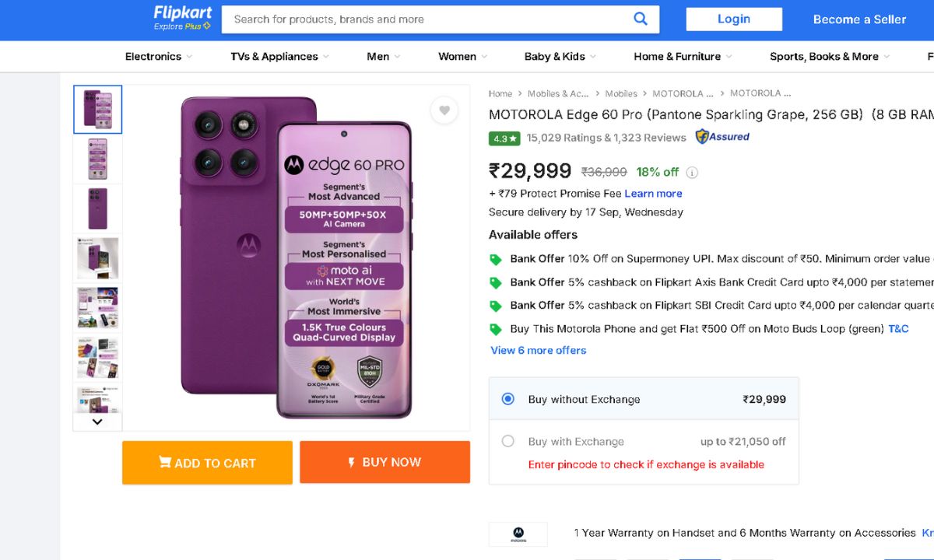Click the ADD TO CART button

pyautogui.click(x=207, y=463)
